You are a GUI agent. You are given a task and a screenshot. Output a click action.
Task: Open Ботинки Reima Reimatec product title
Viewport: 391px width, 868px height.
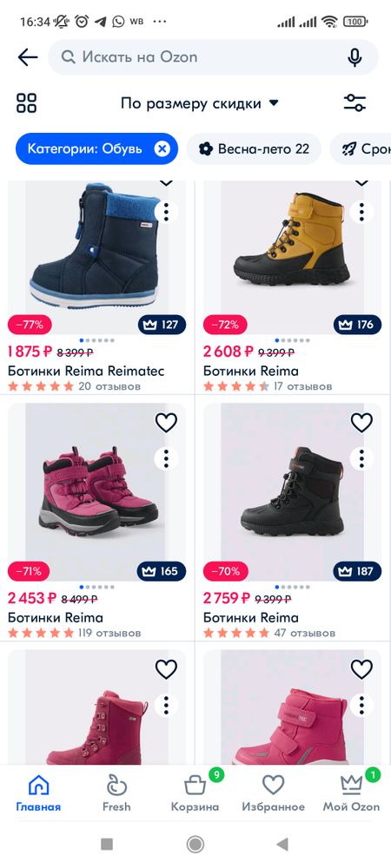[x=86, y=371]
